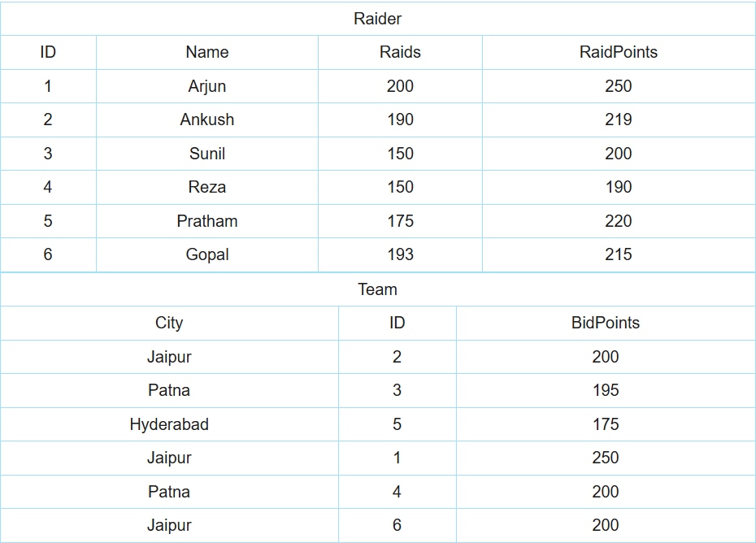Click the Raider table title

tap(377, 19)
